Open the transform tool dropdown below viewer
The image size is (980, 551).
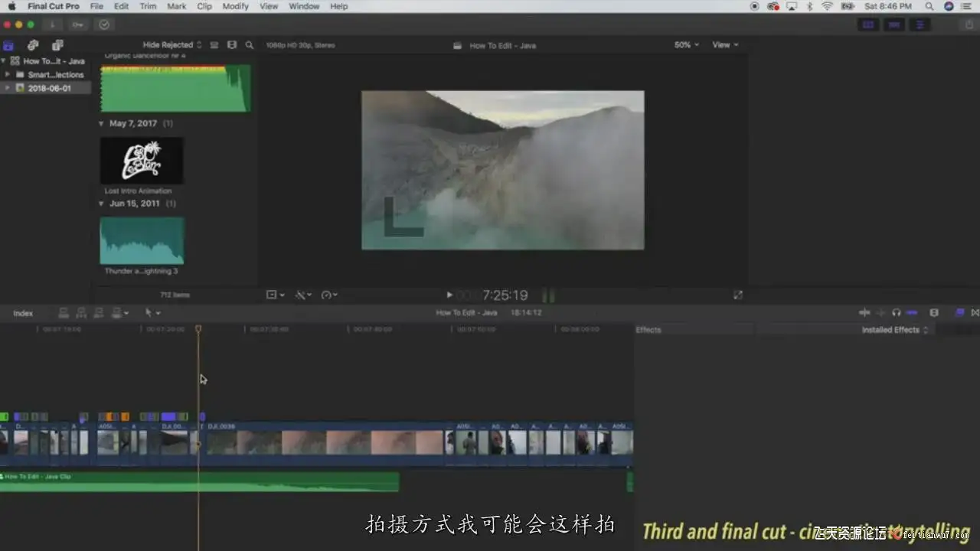[x=275, y=295]
